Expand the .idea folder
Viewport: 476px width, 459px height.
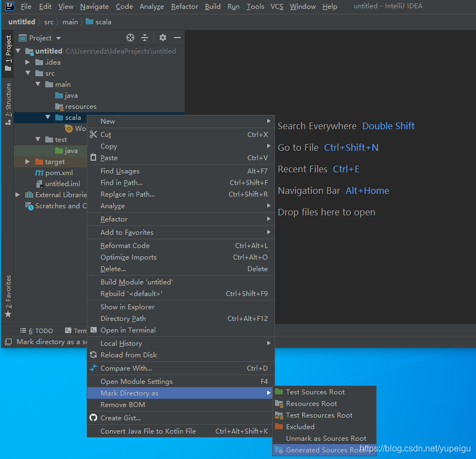[x=28, y=62]
